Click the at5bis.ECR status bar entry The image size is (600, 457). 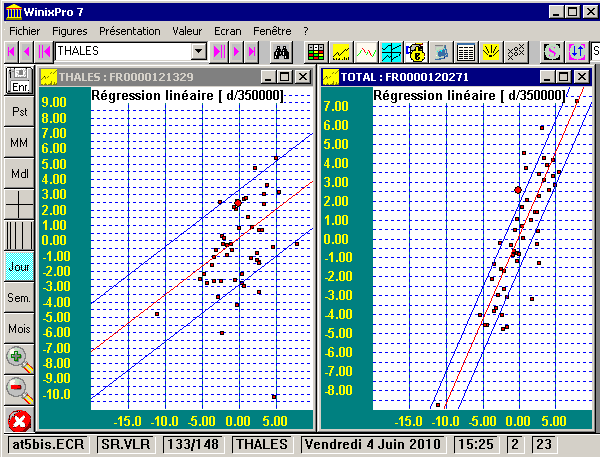tap(48, 444)
